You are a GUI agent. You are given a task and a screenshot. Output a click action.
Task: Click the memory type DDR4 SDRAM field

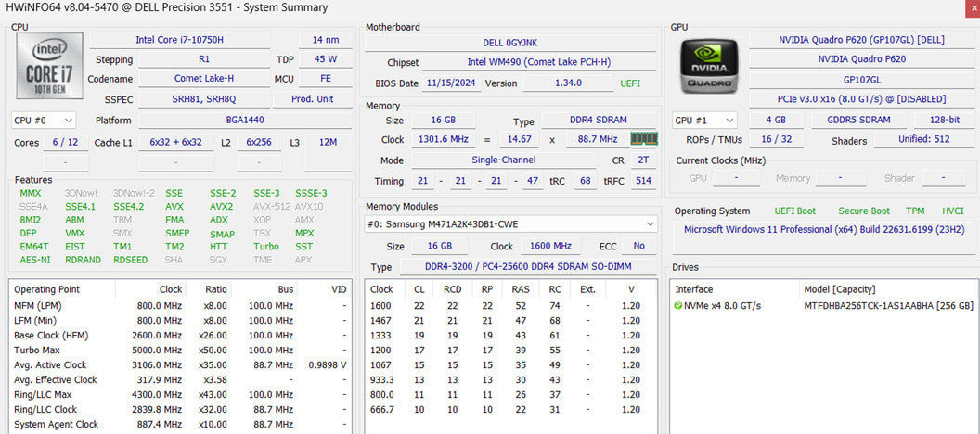(599, 120)
